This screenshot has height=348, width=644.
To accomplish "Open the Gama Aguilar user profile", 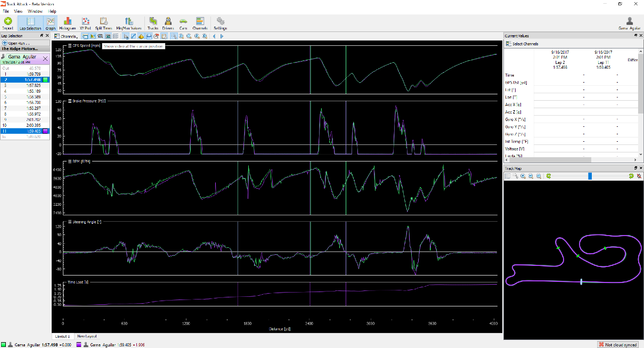I will click(630, 22).
